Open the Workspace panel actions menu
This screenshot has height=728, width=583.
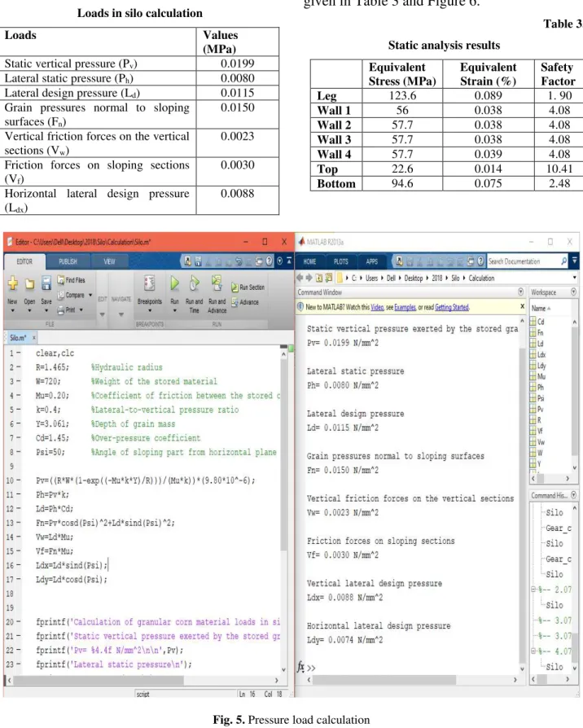click(574, 292)
